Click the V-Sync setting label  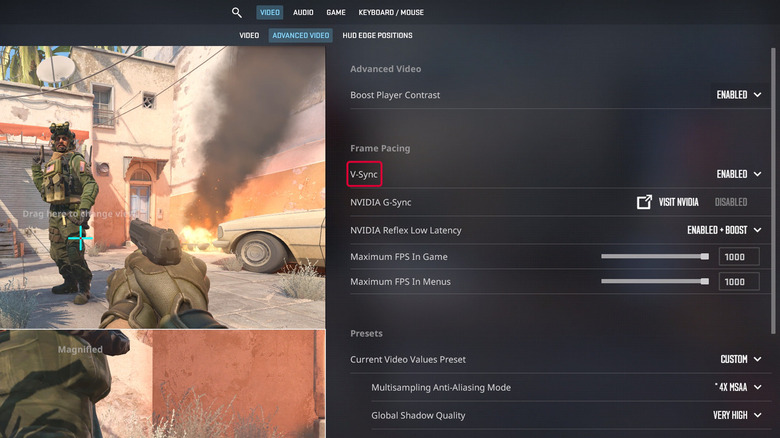pos(364,174)
